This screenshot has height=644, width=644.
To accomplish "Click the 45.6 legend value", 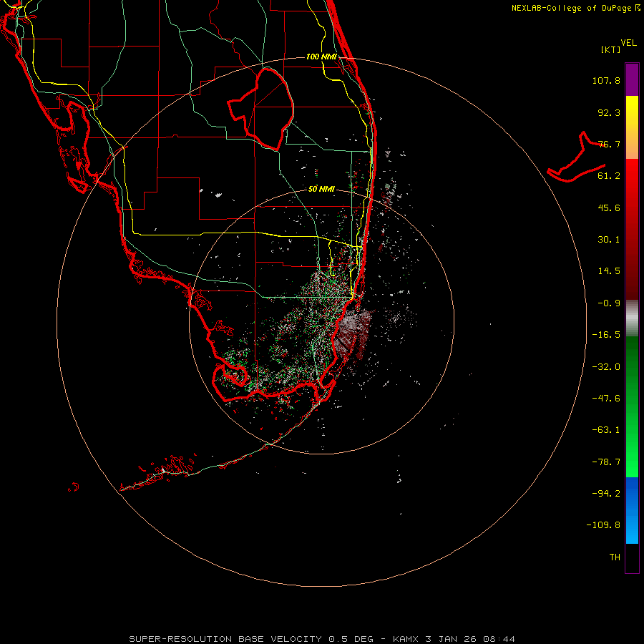I will point(609,208).
